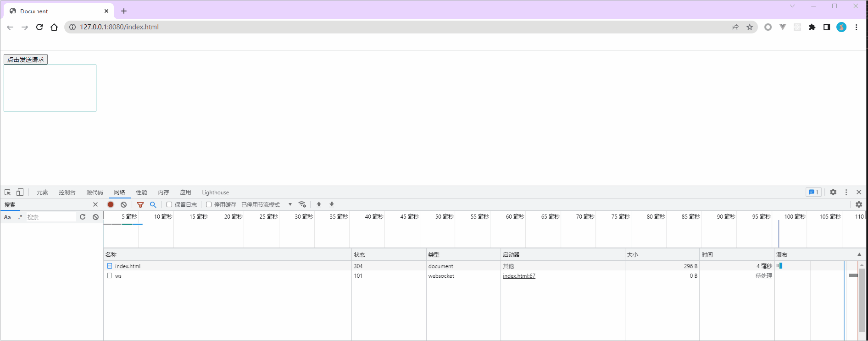The image size is (868, 341).
Task: Open the issues counter badge
Action: tap(813, 192)
